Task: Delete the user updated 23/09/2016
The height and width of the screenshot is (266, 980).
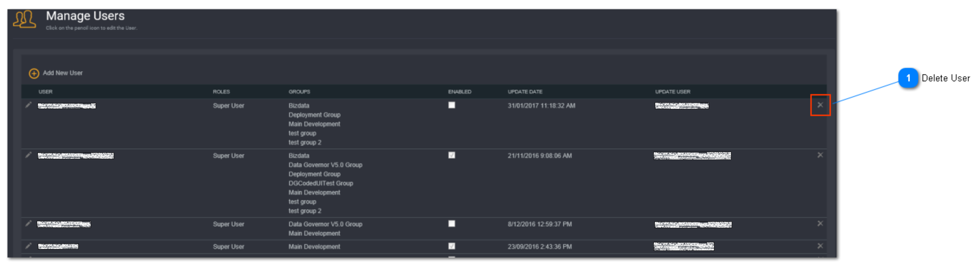Action: point(820,246)
